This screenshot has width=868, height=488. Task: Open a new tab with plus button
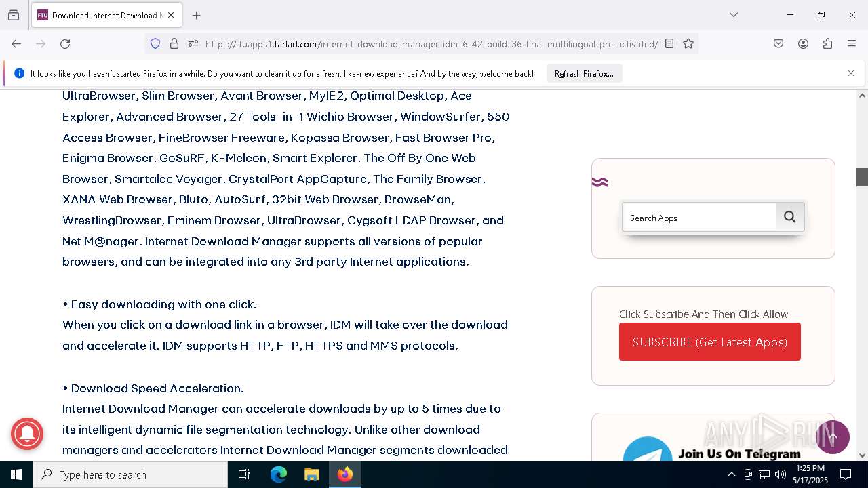(197, 15)
